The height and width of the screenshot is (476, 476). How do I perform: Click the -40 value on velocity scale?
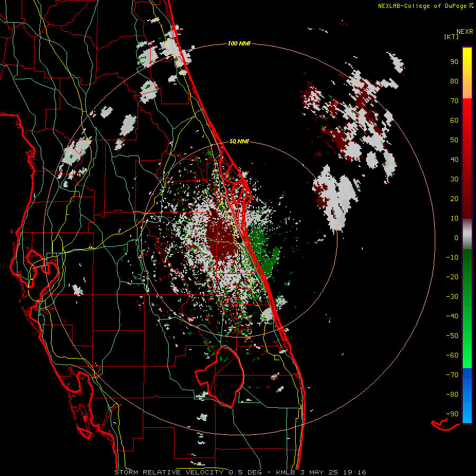[x=452, y=316]
